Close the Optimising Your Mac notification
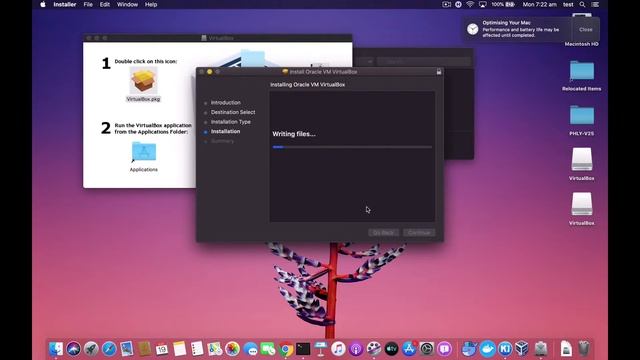Viewport: 640px width, 360px height. click(585, 29)
